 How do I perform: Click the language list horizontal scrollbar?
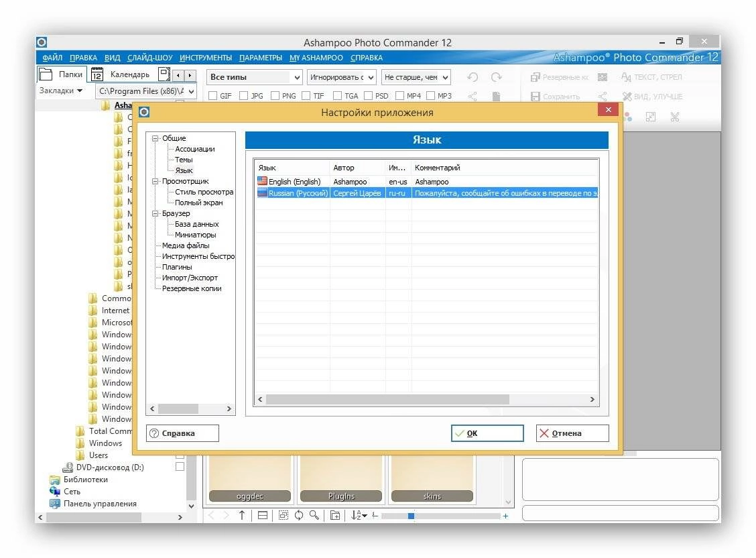(x=387, y=399)
